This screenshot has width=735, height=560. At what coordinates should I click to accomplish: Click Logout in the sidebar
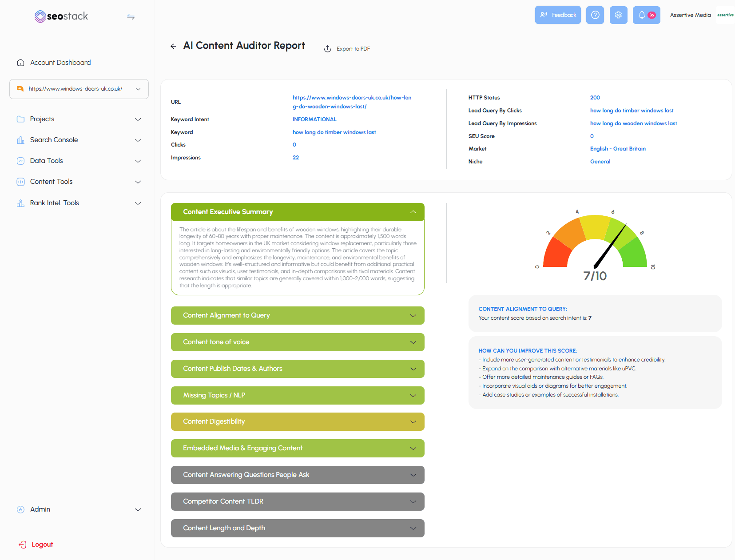pos(42,544)
